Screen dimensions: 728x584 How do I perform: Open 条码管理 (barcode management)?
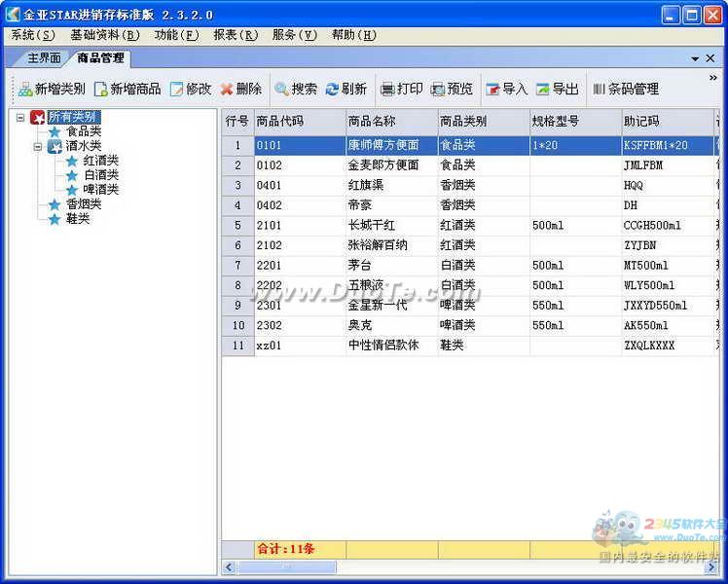(599, 90)
